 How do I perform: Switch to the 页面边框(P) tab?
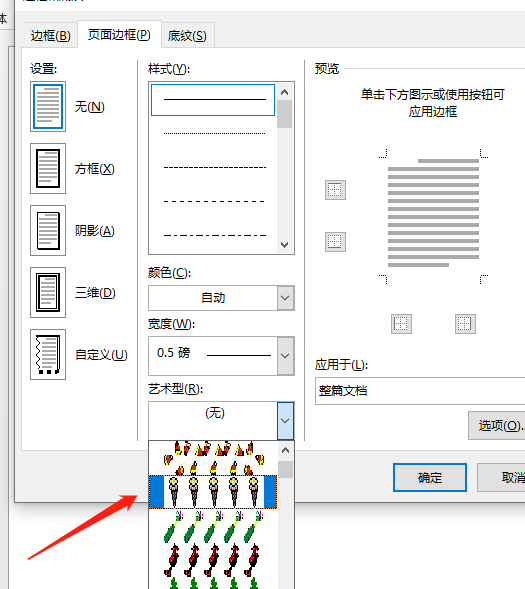(119, 35)
